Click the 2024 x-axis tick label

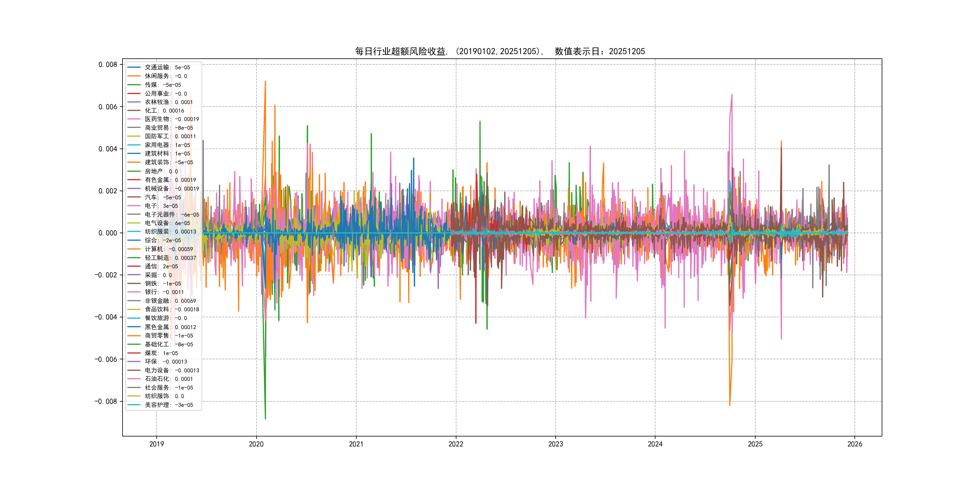click(x=655, y=444)
